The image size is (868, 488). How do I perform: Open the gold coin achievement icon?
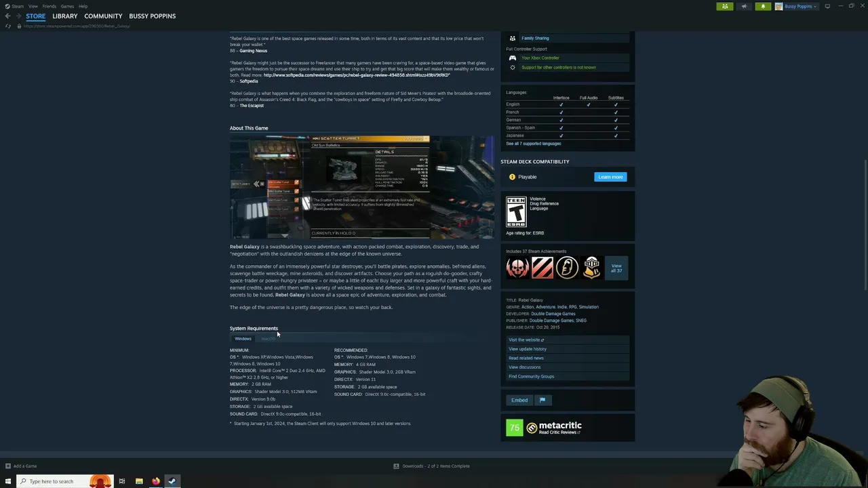point(568,268)
